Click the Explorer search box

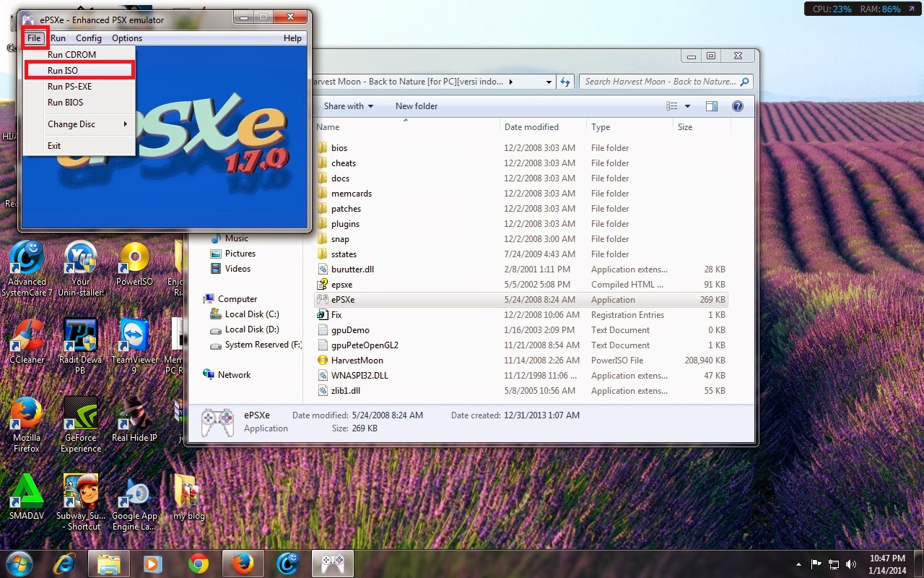pyautogui.click(x=666, y=82)
